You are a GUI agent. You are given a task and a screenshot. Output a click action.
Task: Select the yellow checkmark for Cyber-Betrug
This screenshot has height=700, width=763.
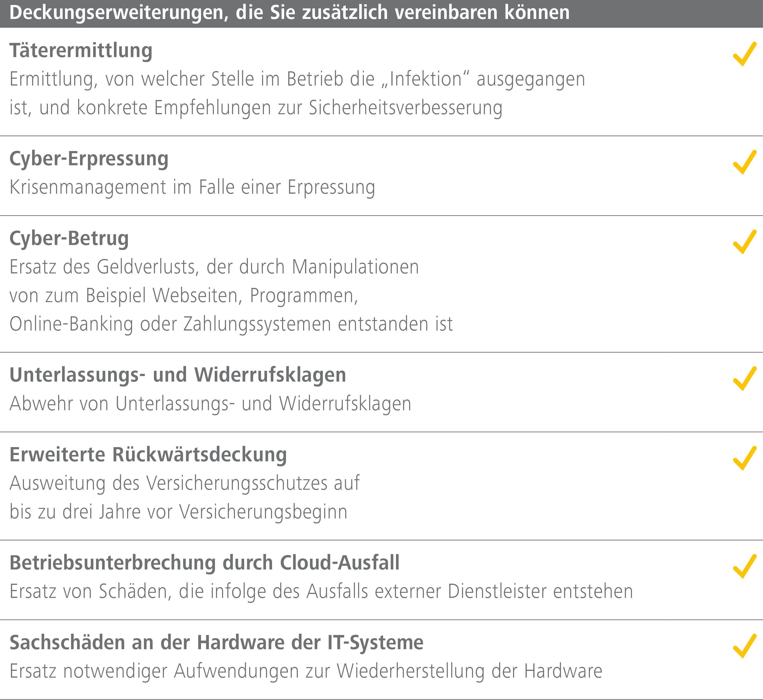744,242
